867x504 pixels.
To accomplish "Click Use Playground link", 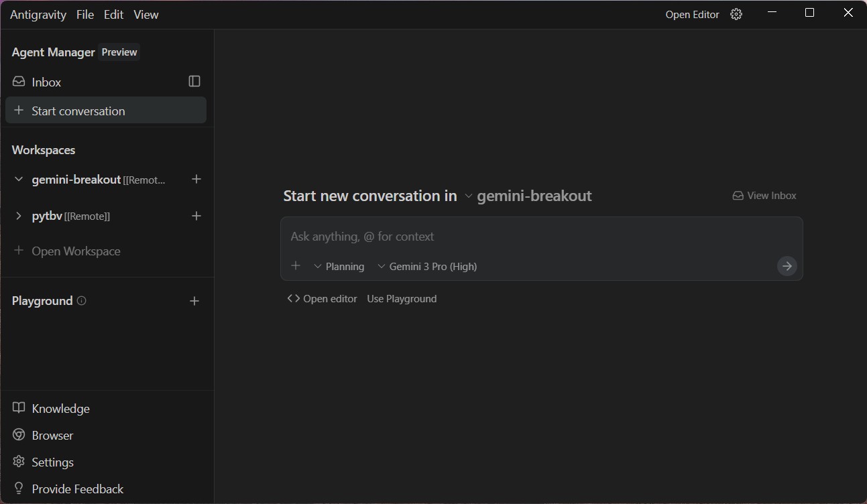I will (x=402, y=299).
